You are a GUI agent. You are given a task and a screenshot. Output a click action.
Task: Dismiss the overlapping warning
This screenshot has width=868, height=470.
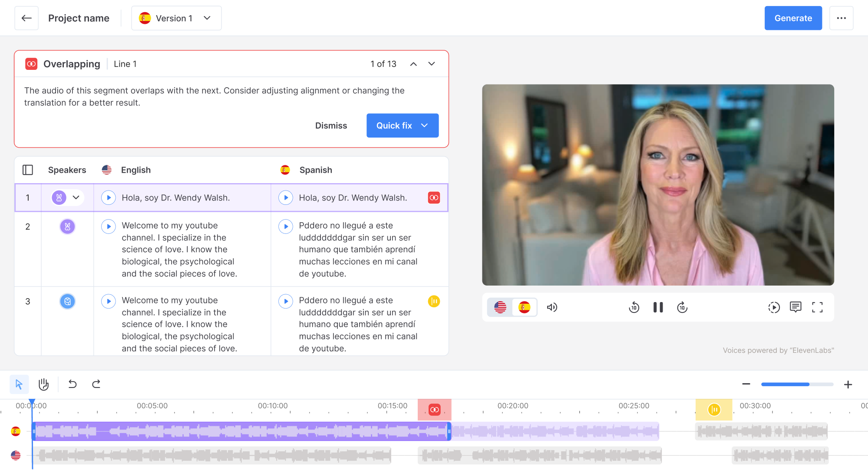331,125
